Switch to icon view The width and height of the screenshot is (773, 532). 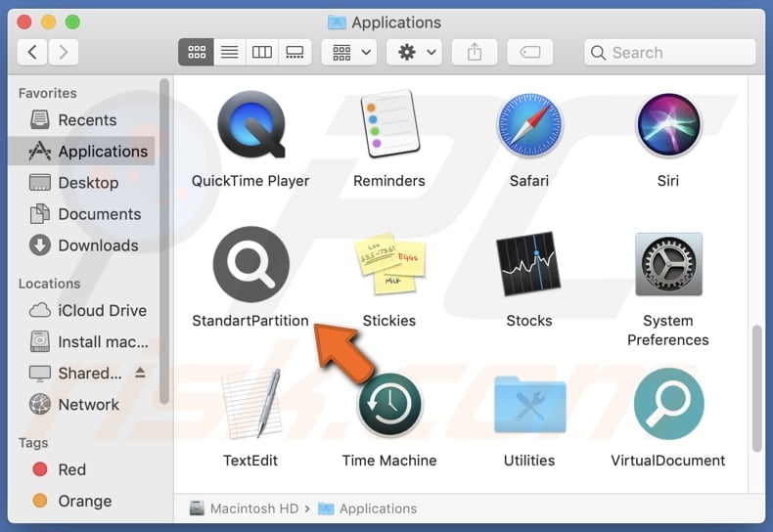(197, 52)
